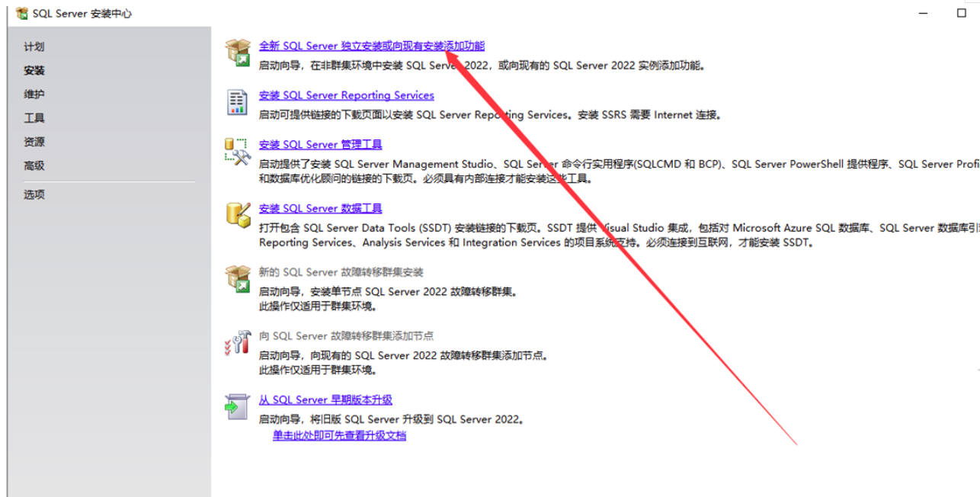Minimize the SQL Server 安装中心 window

924,13
